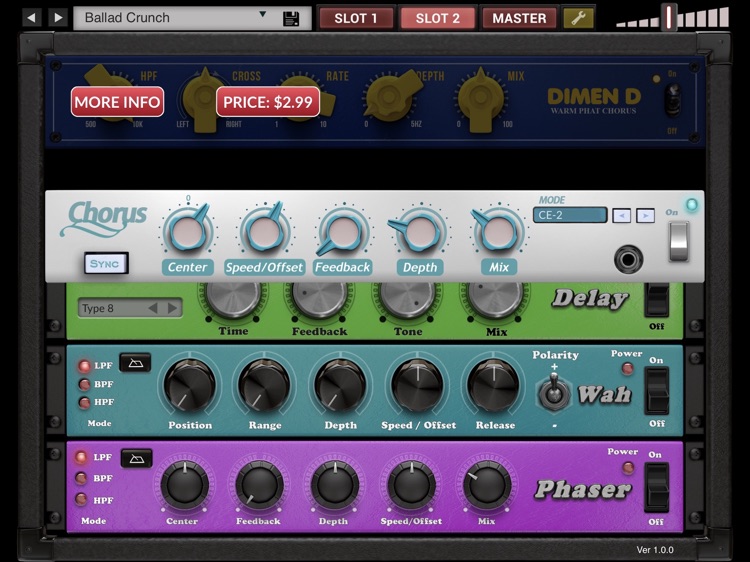The width and height of the screenshot is (750, 562).
Task: Click the Wah pedal icon button
Action: click(x=134, y=363)
